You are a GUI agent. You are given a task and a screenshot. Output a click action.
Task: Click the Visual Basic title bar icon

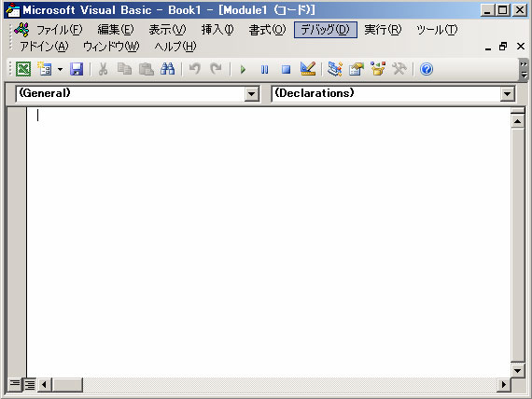click(x=13, y=10)
